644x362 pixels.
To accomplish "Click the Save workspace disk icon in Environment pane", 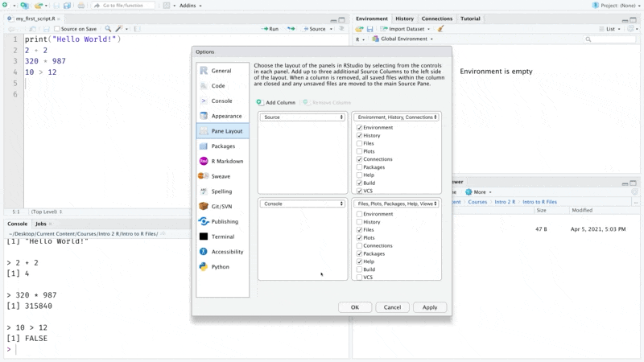I will coord(369,29).
